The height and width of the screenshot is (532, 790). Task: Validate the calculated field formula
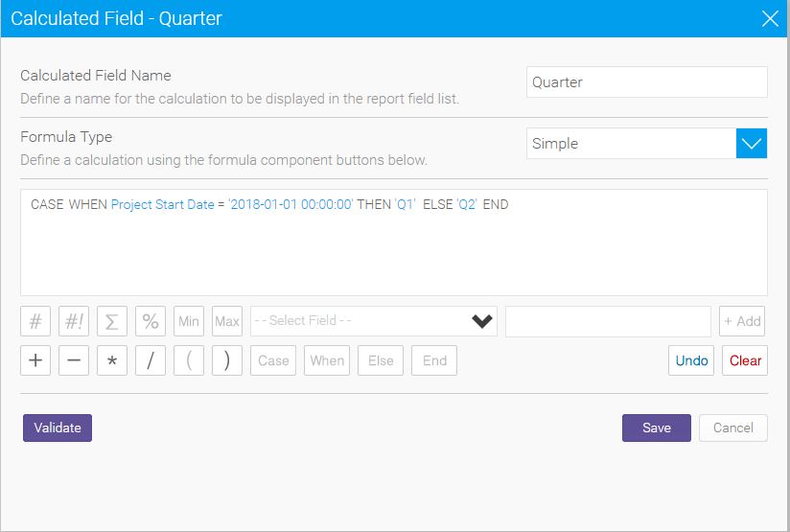tap(58, 428)
